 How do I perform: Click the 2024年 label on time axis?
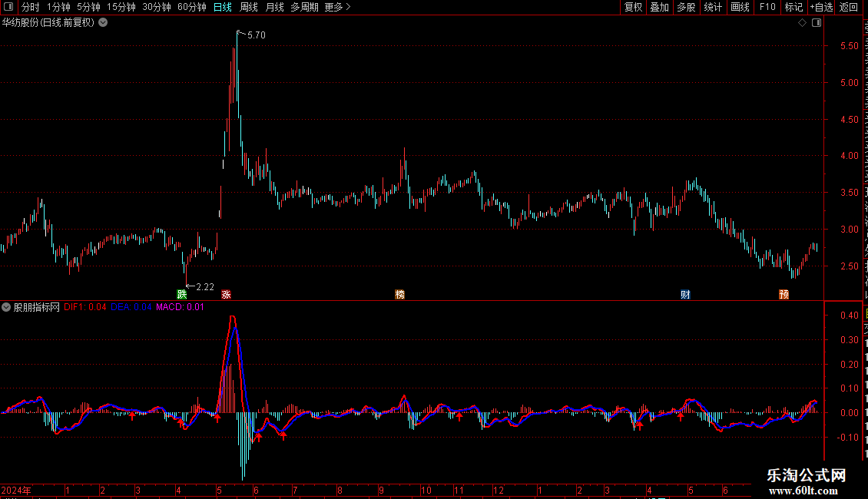tap(16, 490)
